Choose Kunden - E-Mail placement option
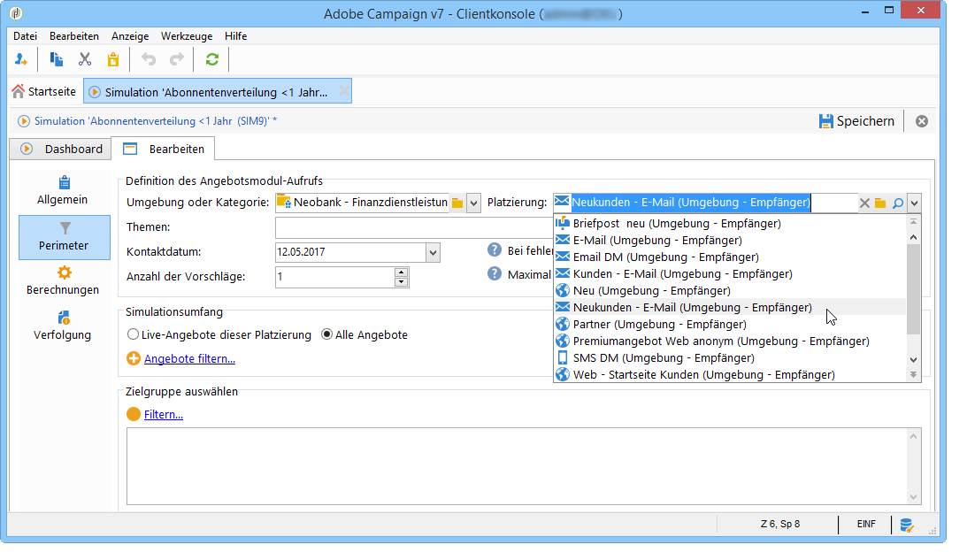Viewport: 967px width, 560px height. tap(730, 274)
